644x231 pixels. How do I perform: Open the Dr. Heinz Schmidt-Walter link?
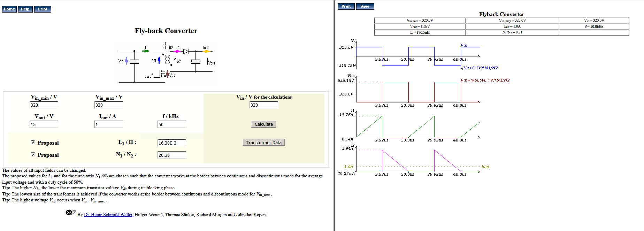click(x=108, y=215)
